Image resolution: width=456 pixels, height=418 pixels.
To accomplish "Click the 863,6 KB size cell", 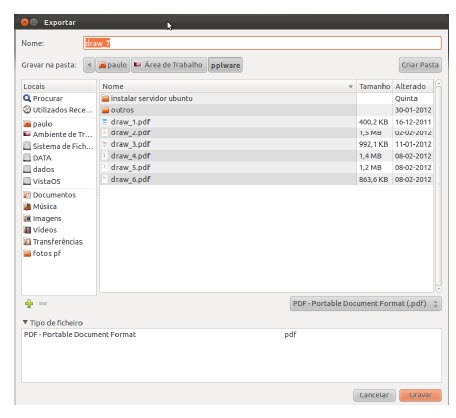I will (x=374, y=179).
